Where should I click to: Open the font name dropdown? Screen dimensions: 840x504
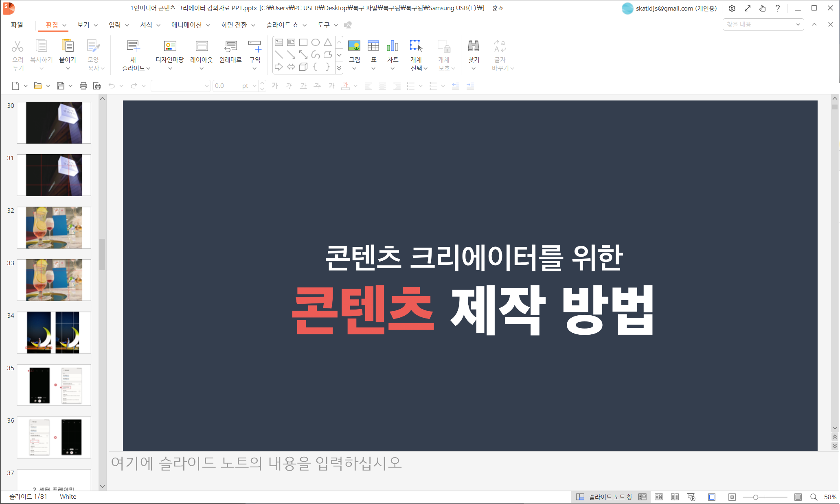click(x=206, y=86)
